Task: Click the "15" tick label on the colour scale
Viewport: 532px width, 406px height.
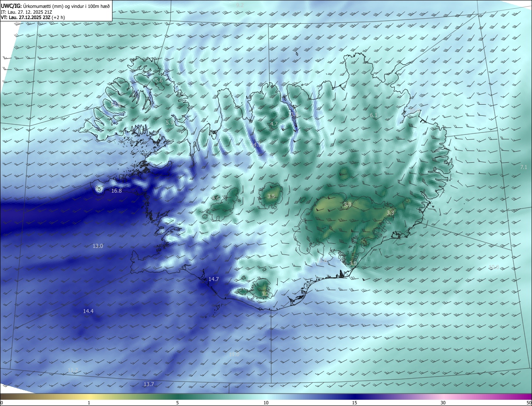Action: pyautogui.click(x=355, y=403)
